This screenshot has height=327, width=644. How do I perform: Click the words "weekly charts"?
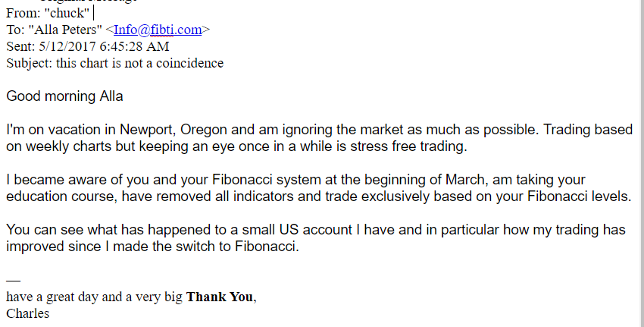69,146
